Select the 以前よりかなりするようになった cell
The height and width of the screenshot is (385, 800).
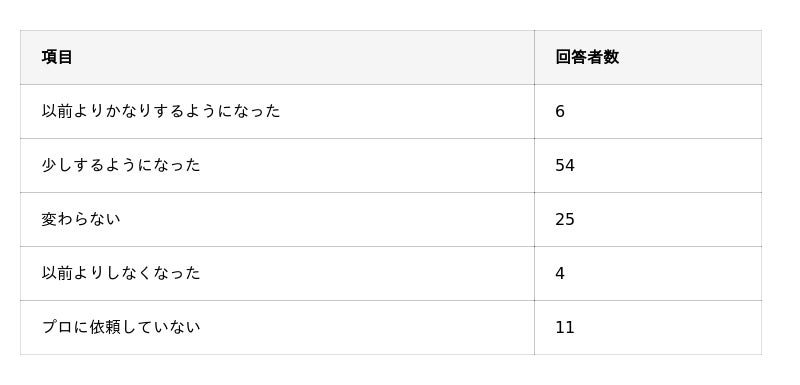pos(277,111)
